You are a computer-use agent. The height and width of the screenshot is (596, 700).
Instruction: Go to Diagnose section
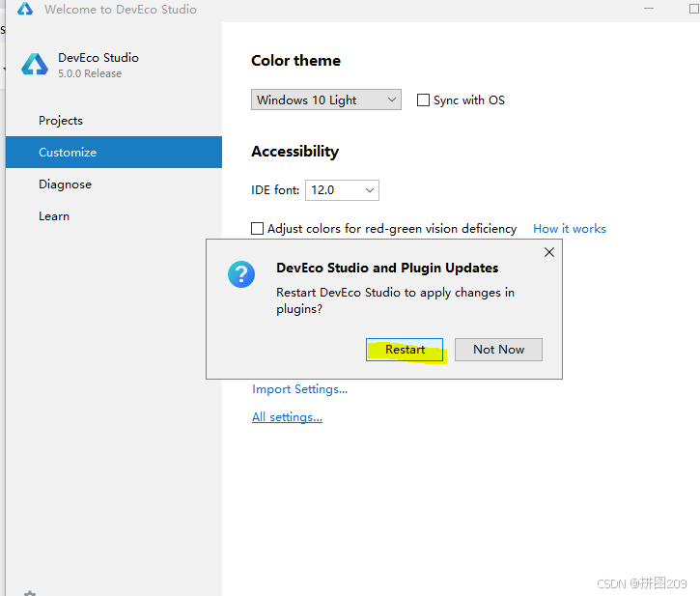[114, 184]
